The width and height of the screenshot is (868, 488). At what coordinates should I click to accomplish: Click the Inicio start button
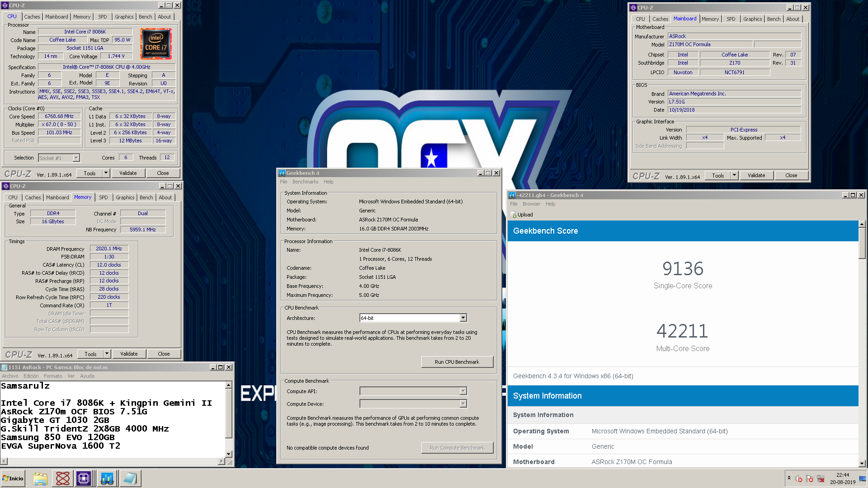point(13,479)
